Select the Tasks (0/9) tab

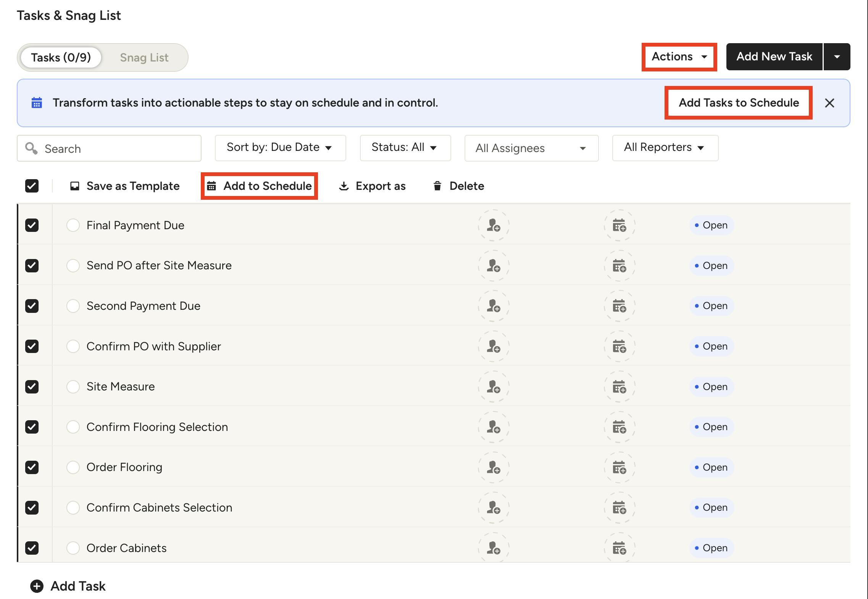[x=61, y=58]
